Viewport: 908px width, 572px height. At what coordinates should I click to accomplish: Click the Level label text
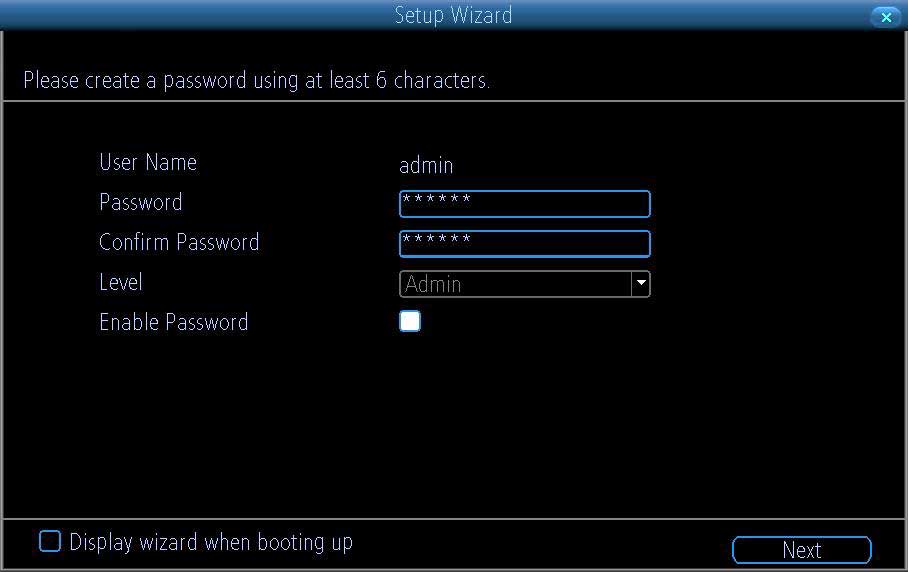point(121,282)
